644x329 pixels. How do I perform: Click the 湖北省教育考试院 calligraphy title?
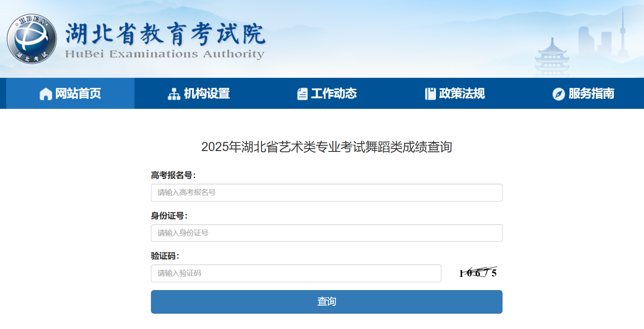point(165,34)
